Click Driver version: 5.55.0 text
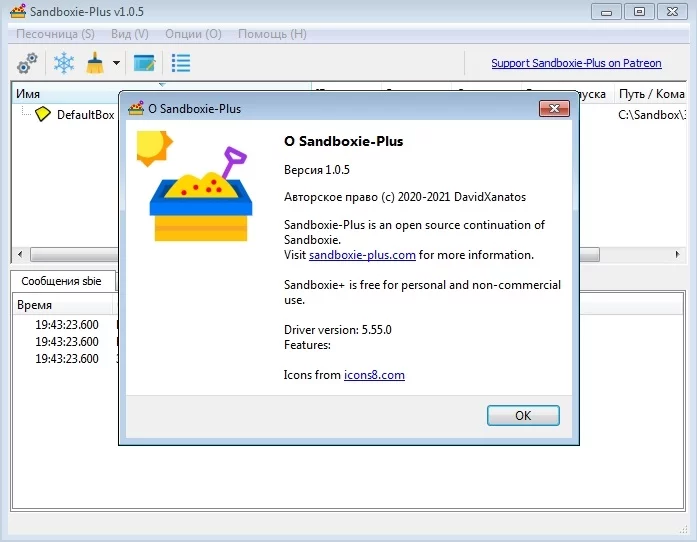The width and height of the screenshot is (697, 542). [337, 330]
